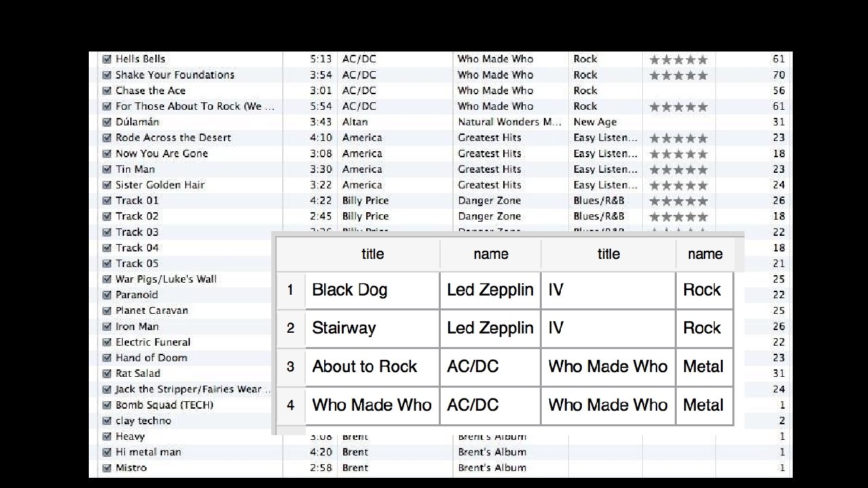Click the New Age genre cell

595,122
